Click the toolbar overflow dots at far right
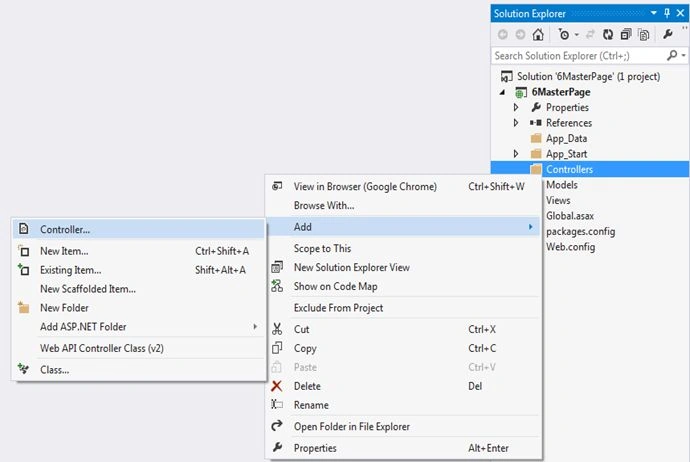 685,28
